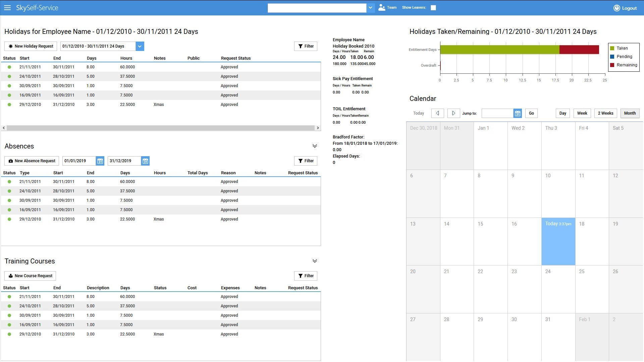This screenshot has width=644, height=362.
Task: Click the New Holiday Request button
Action: 31,46
